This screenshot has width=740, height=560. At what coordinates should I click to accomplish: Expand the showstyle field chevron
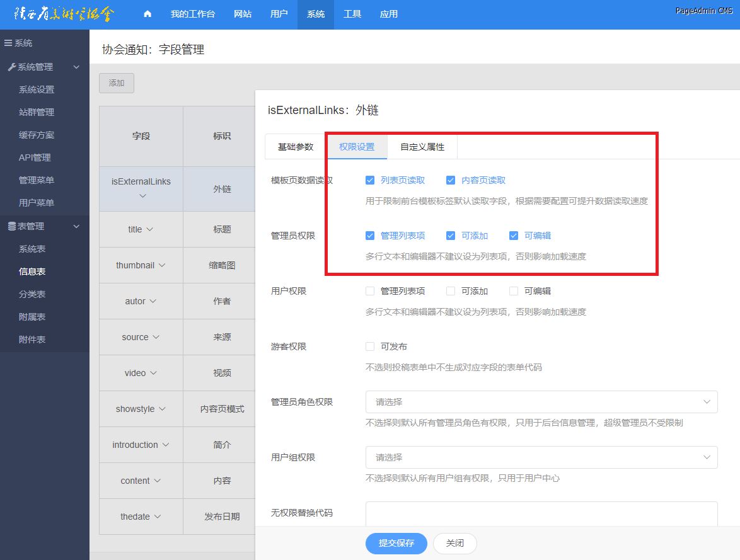point(163,409)
